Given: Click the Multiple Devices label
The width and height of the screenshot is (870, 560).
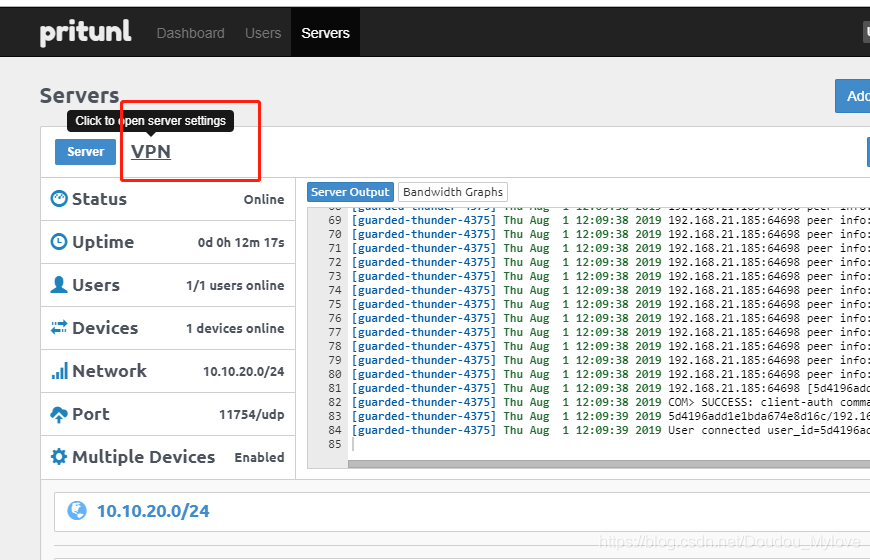Looking at the screenshot, I should [144, 457].
